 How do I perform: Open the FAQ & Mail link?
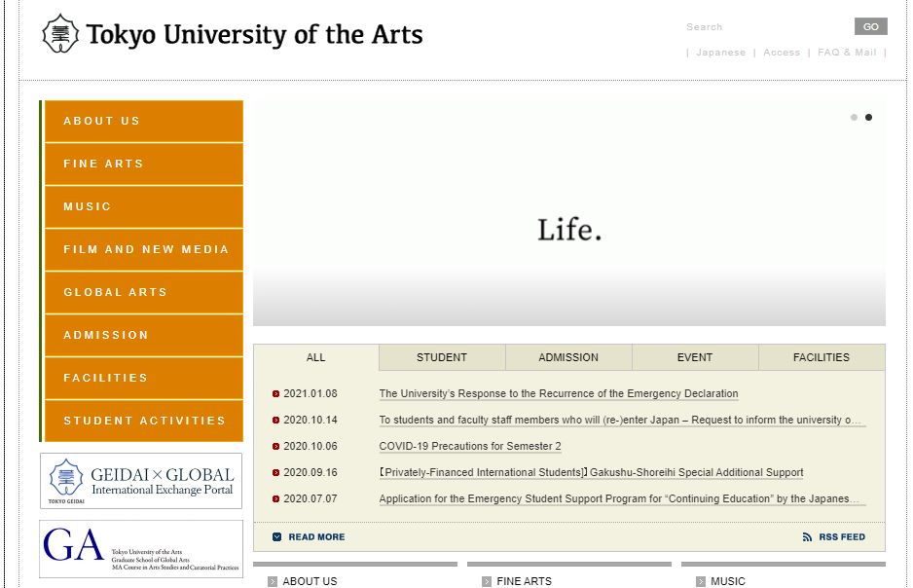pos(847,53)
